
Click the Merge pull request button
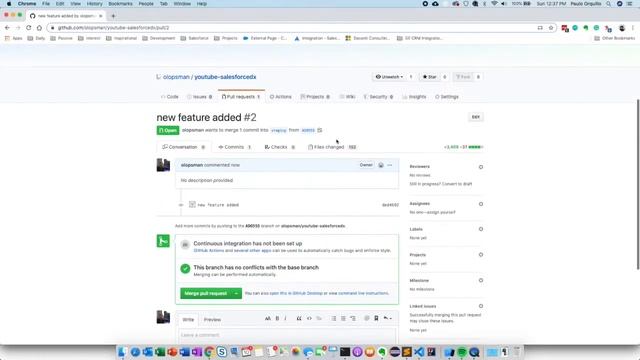205,293
